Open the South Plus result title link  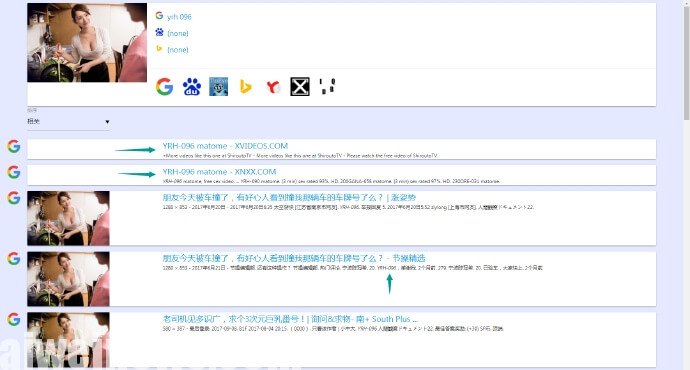pos(290,319)
